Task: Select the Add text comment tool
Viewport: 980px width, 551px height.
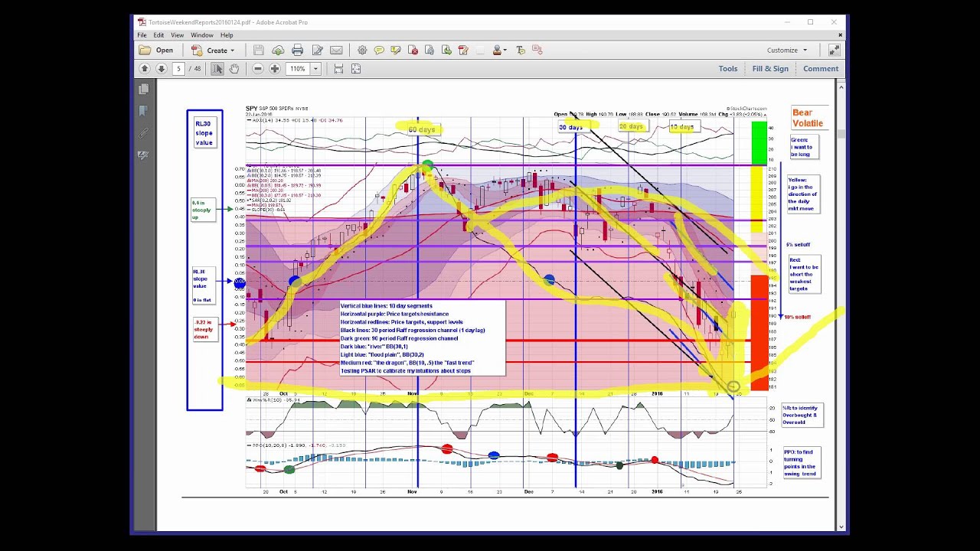Action: pyautogui.click(x=521, y=51)
